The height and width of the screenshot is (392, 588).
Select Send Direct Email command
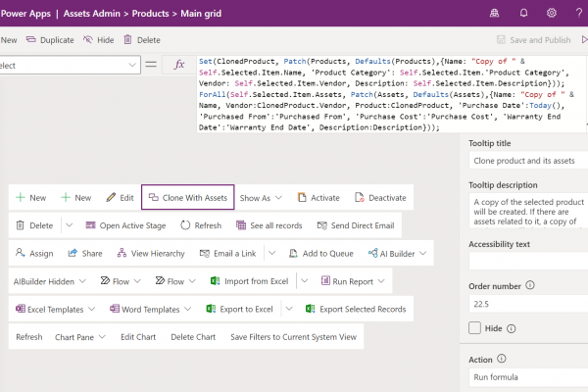[356, 225]
